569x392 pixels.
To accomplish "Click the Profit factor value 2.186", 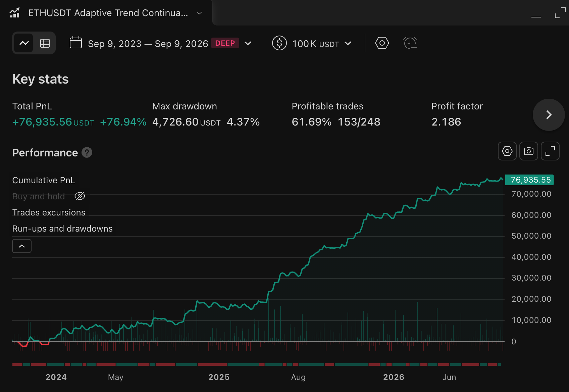I will click(x=446, y=122).
